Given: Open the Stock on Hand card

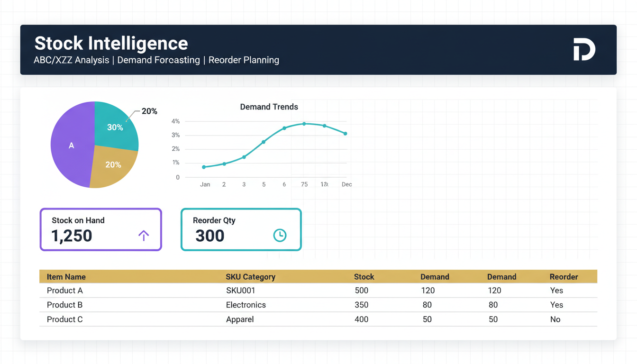Looking at the screenshot, I should (x=100, y=229).
